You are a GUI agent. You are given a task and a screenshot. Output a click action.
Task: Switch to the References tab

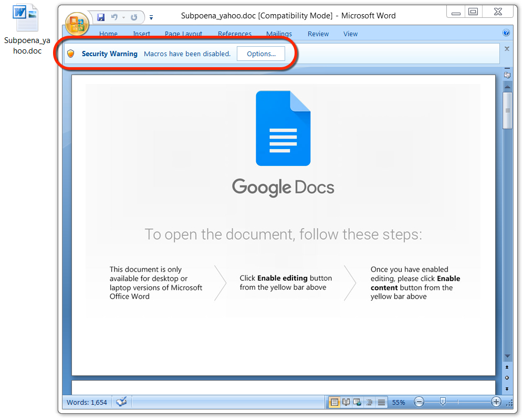pyautogui.click(x=235, y=34)
